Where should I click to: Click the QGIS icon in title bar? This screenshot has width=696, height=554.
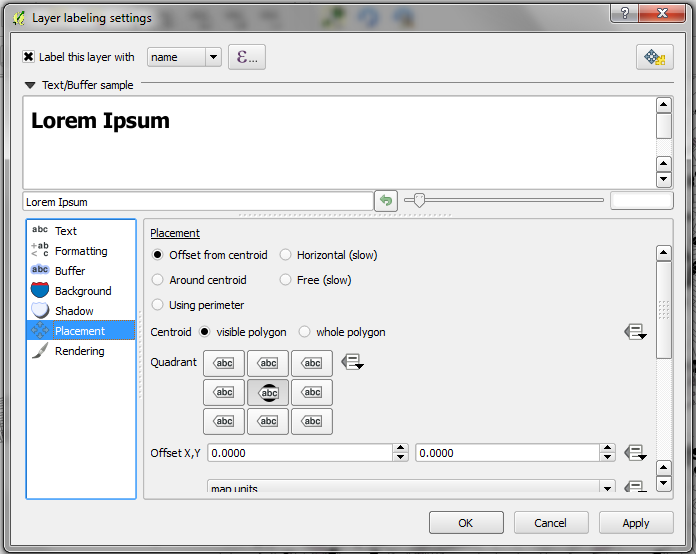[x=19, y=18]
